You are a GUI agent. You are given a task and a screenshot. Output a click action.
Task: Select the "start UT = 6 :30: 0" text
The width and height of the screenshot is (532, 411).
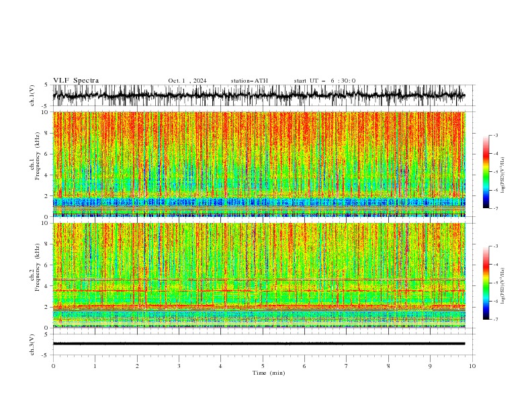pyautogui.click(x=324, y=81)
